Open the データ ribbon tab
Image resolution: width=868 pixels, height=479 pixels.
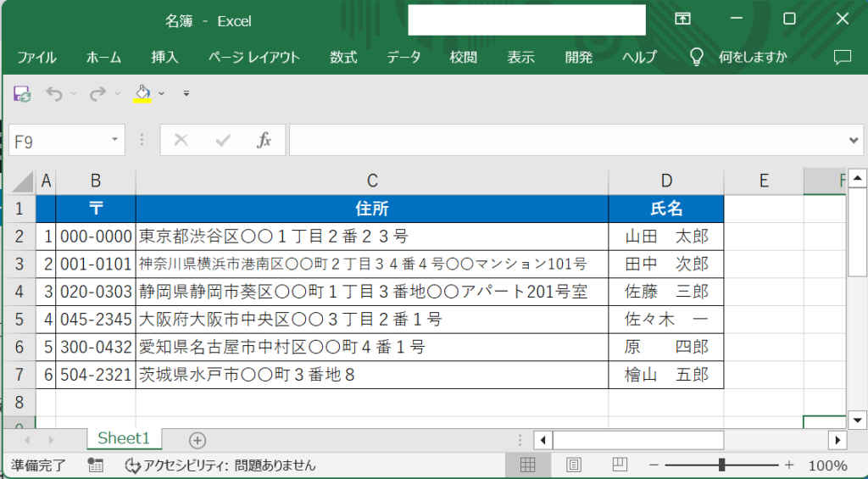pos(403,58)
